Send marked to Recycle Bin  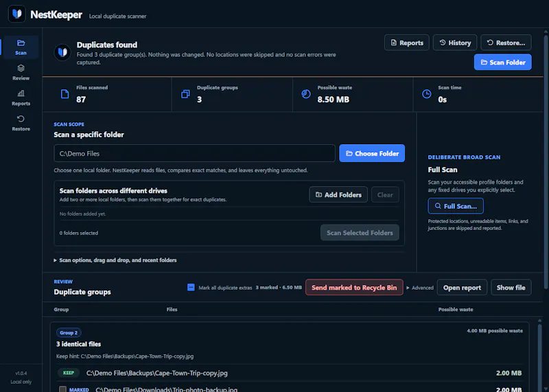354,287
